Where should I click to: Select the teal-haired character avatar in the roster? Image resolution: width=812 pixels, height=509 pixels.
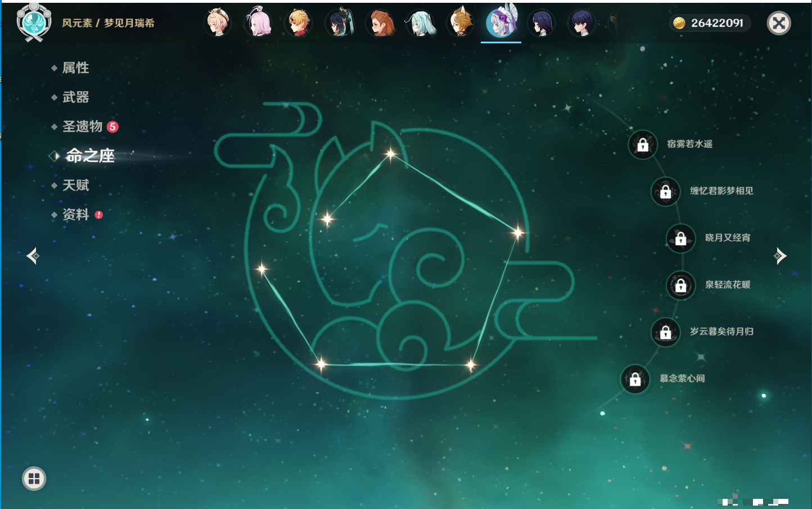tap(420, 23)
